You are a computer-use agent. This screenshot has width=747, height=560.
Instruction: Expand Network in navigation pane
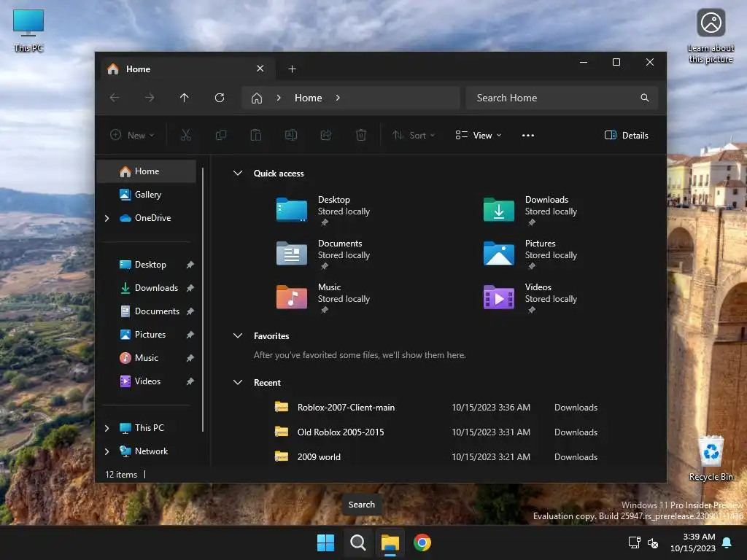pos(107,451)
